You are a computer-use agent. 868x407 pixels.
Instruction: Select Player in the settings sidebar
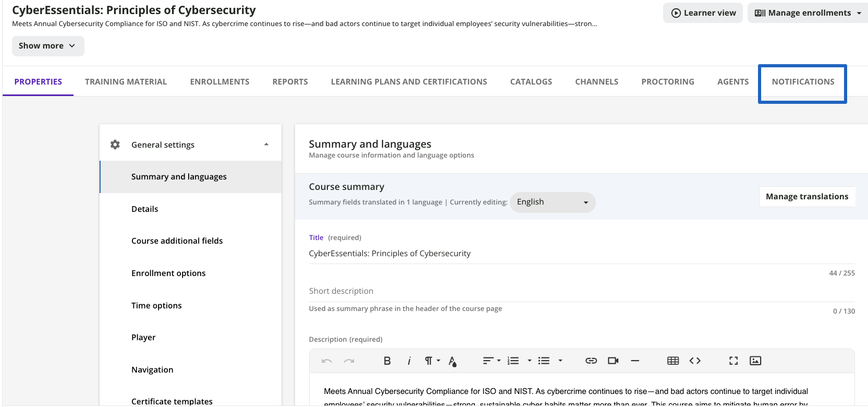tap(191, 337)
